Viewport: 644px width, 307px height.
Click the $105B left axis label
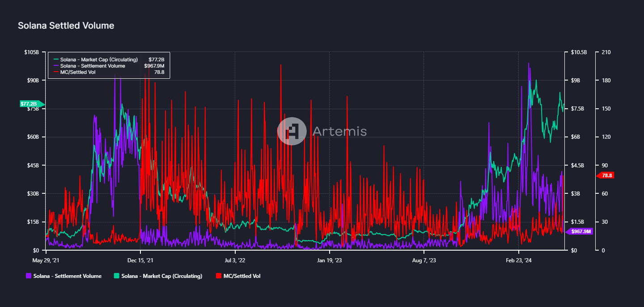(32, 52)
